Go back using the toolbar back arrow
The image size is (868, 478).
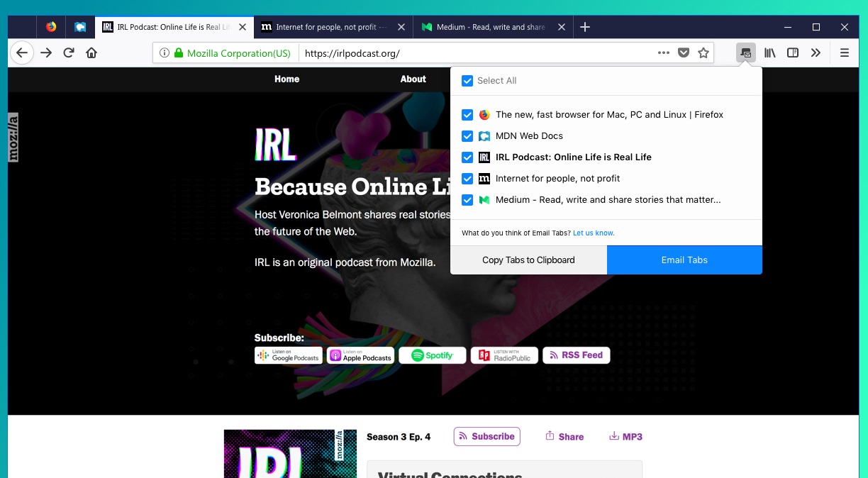22,52
